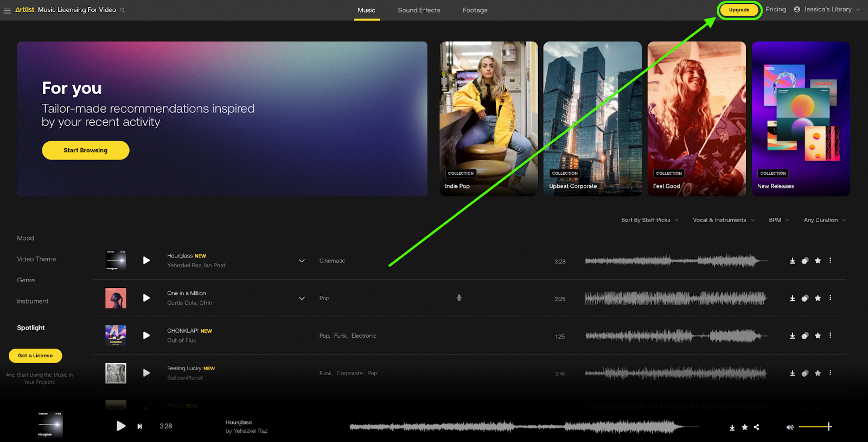Open the Sort By Staff Picks dropdown
This screenshot has width=868, height=442.
(650, 220)
